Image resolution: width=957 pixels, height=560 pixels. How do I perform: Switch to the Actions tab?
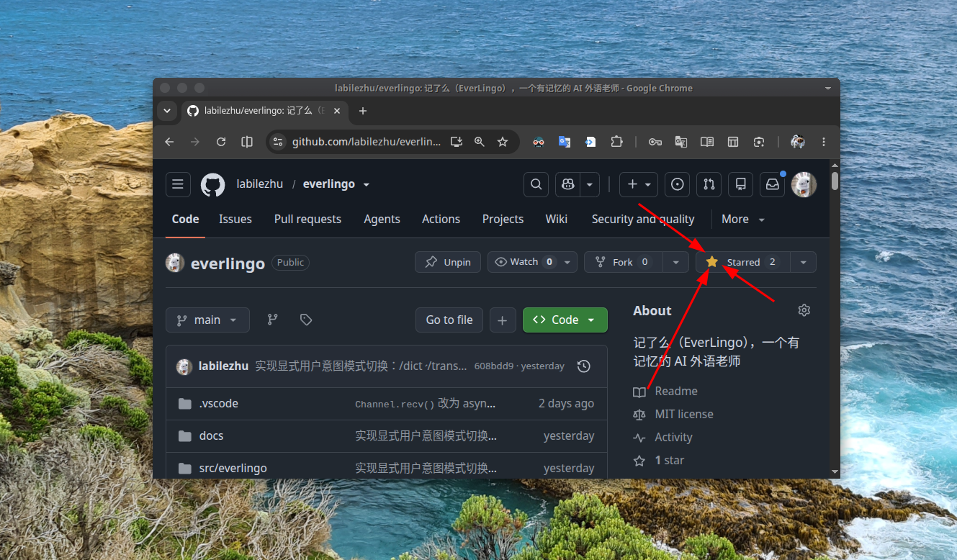(441, 219)
